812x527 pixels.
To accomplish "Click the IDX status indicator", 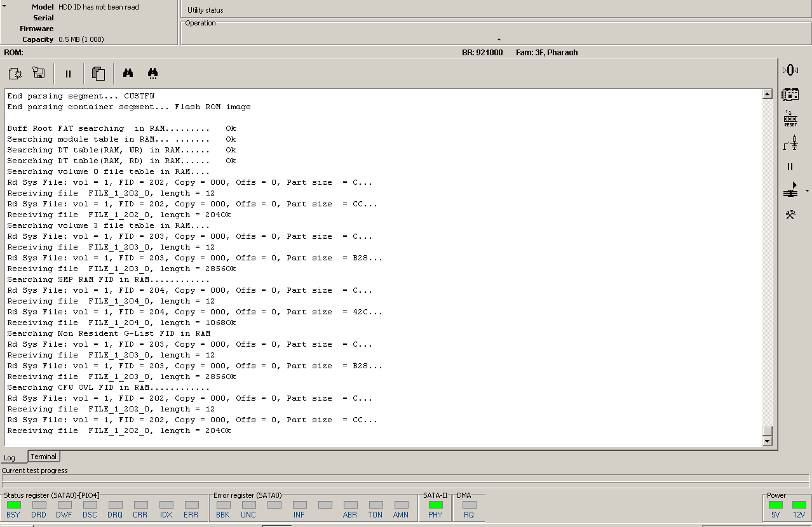I will point(166,505).
